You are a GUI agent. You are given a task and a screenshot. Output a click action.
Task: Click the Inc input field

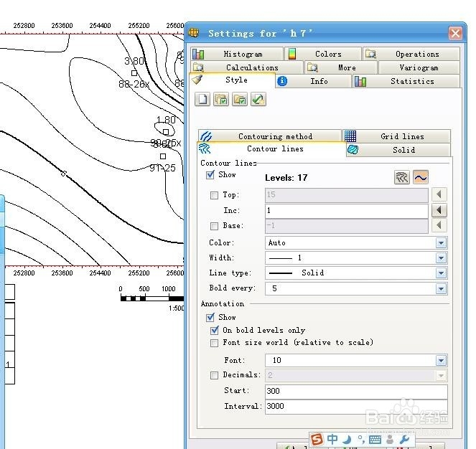point(347,211)
